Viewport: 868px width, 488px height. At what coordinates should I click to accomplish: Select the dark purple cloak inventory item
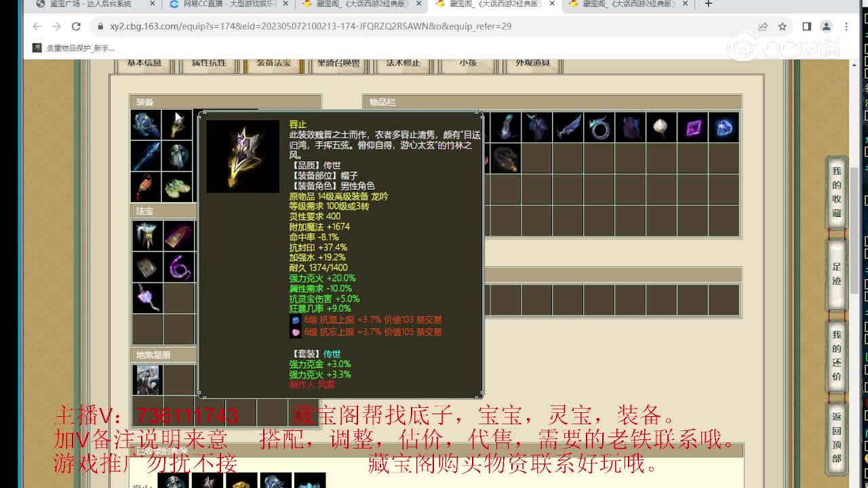click(x=631, y=127)
